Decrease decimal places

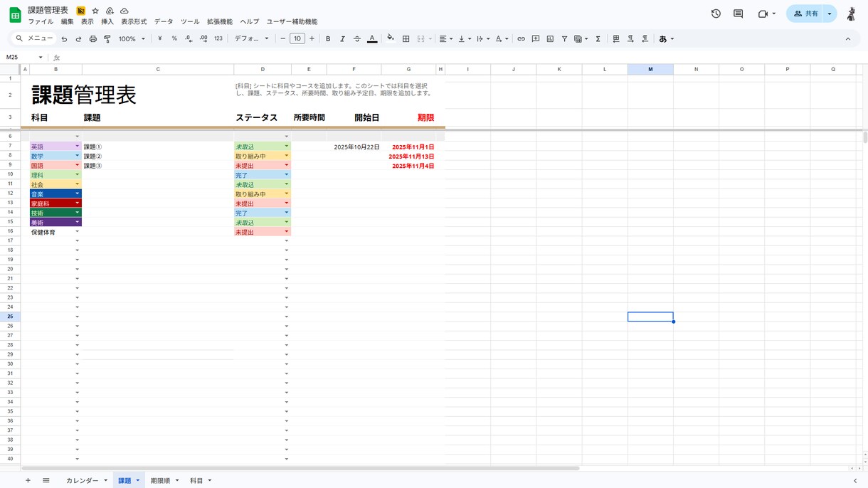[x=189, y=39]
